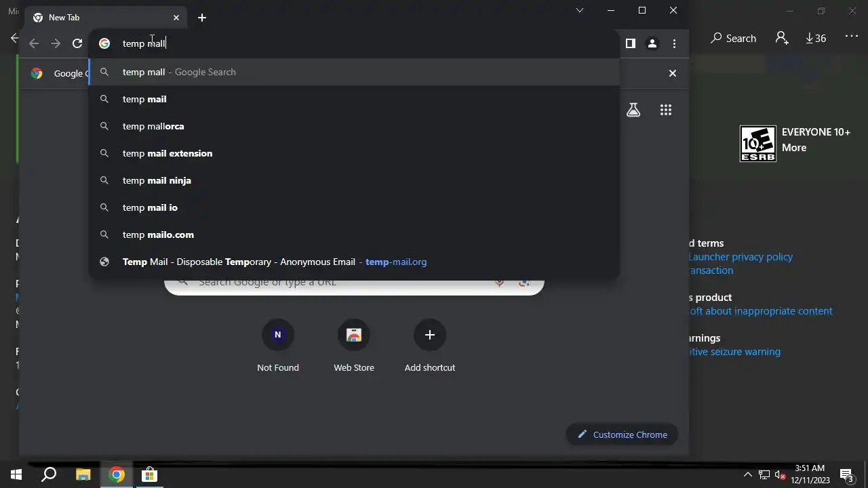
Task: Select 'temp mail io' suggestion
Action: click(354, 207)
